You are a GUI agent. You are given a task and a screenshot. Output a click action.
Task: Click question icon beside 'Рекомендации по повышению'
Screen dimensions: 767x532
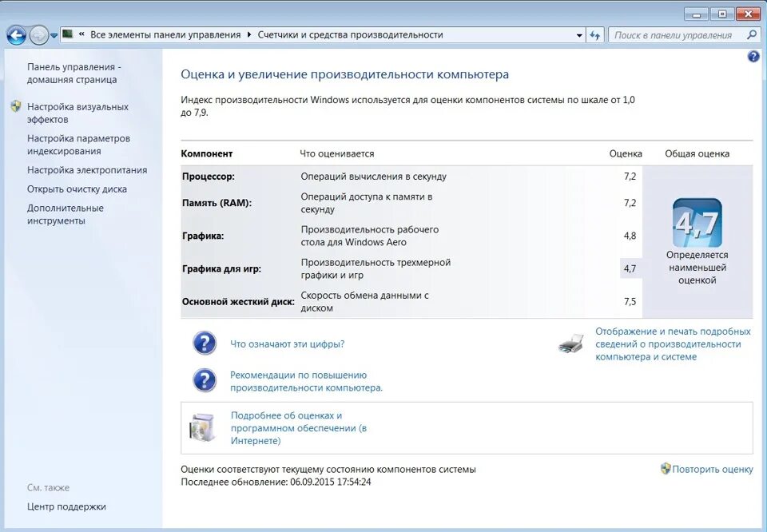(205, 380)
